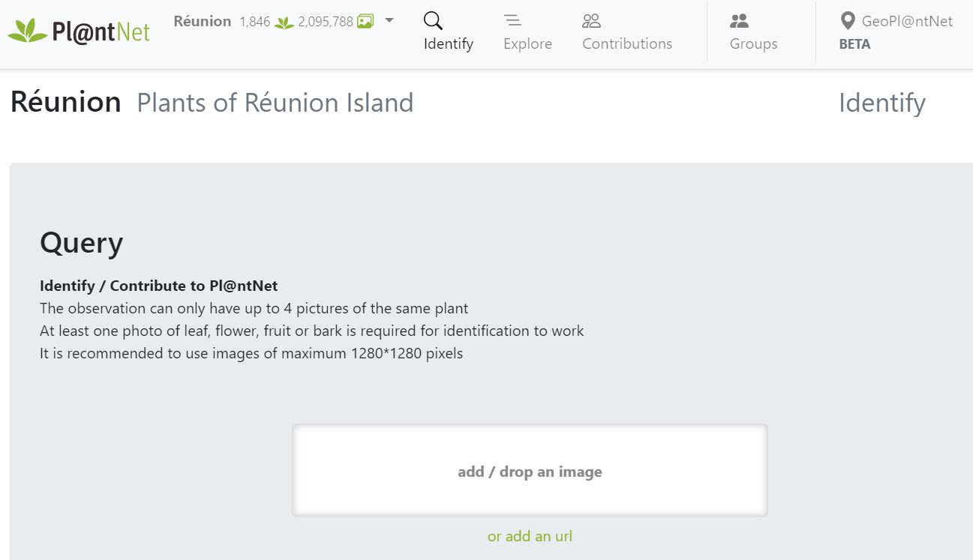Click the green image count icon beside 2,095,788
Screen dimensions: 973x560
pos(365,22)
